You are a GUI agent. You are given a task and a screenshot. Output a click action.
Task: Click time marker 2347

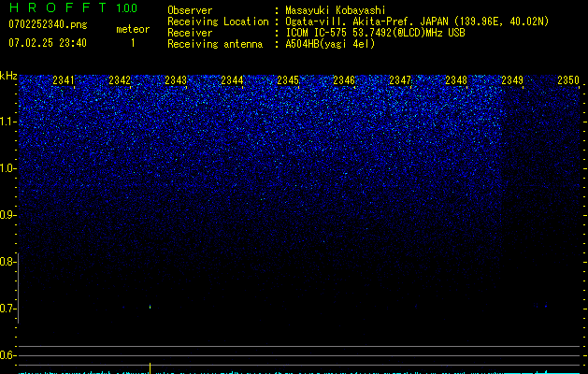coord(400,80)
